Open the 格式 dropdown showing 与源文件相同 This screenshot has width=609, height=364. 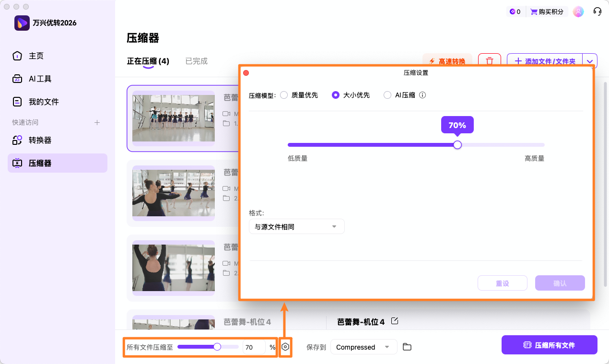tap(296, 226)
